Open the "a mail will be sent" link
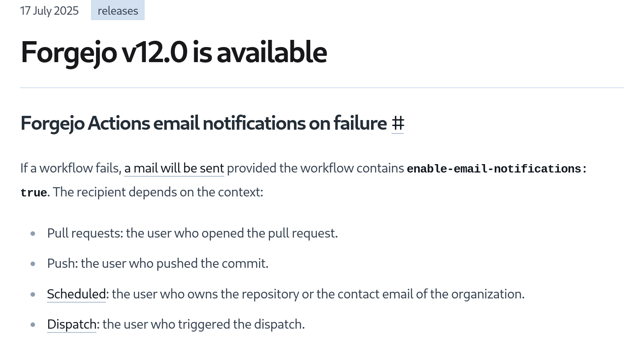The image size is (644, 340). 174,168
